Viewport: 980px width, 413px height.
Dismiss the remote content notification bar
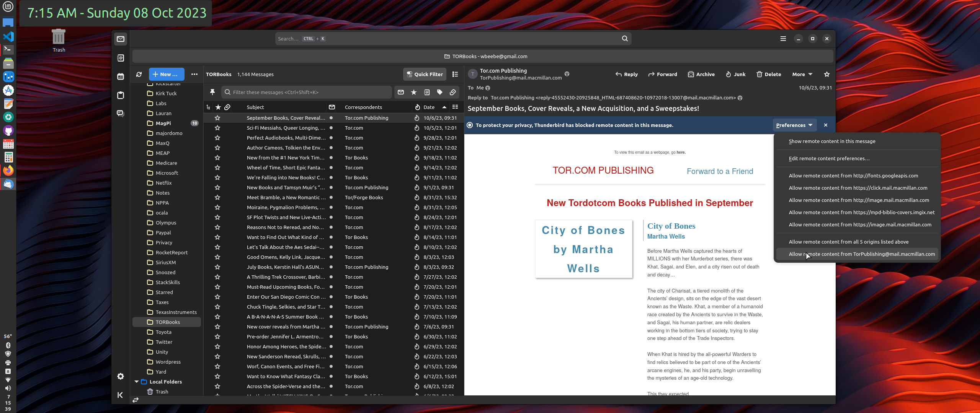coord(826,125)
